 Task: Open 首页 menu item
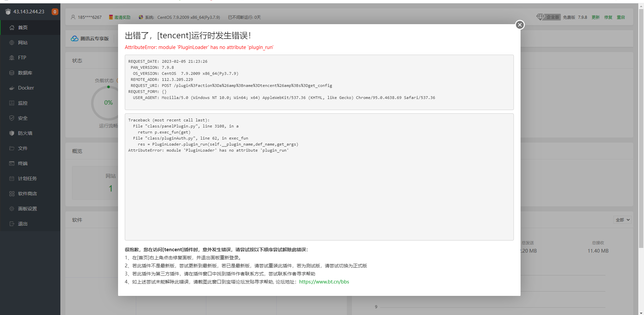point(30,28)
